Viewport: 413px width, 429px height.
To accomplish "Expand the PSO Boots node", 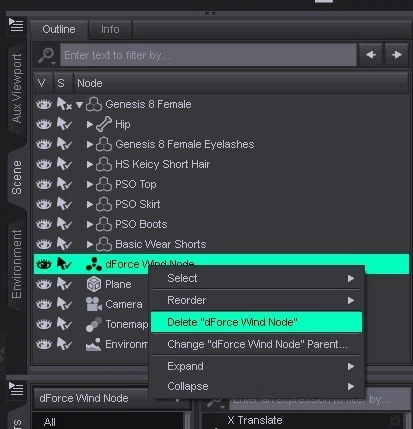I will point(89,224).
